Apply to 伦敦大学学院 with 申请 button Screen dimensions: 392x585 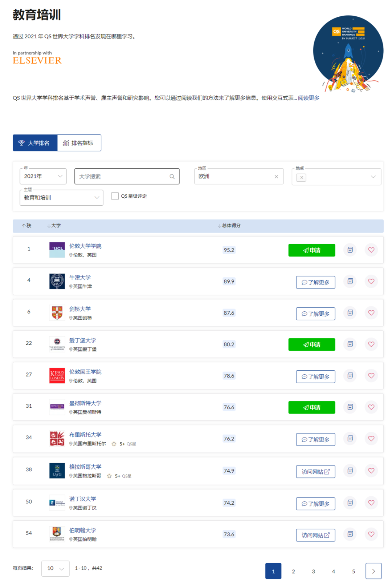(x=312, y=250)
